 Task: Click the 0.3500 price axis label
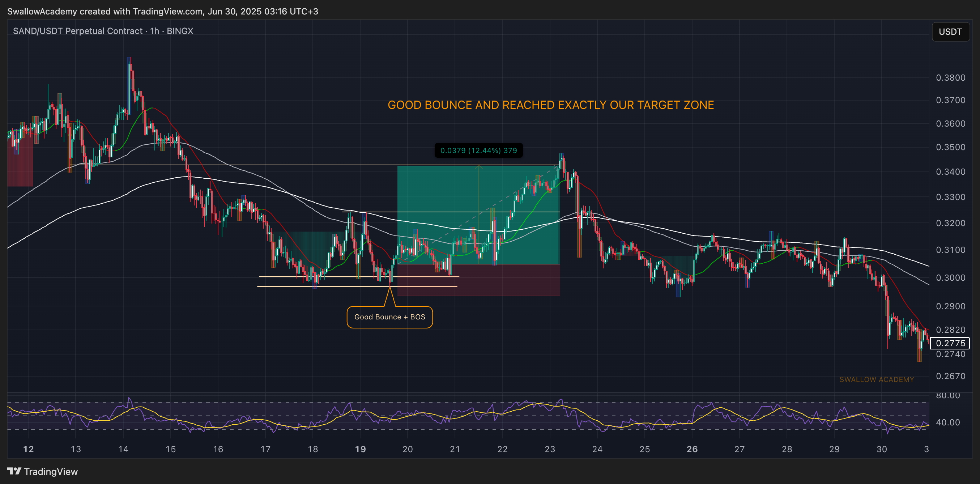[950, 147]
